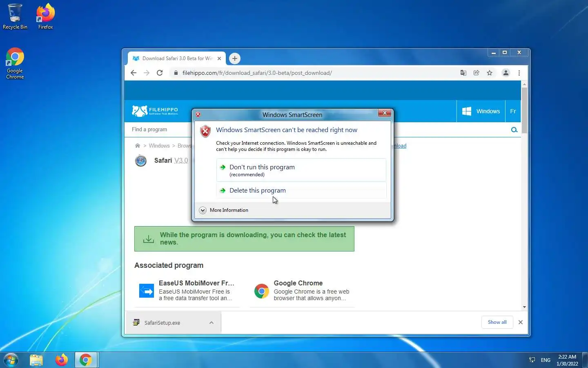Open the Chrome profile avatar
The height and width of the screenshot is (368, 588).
506,73
